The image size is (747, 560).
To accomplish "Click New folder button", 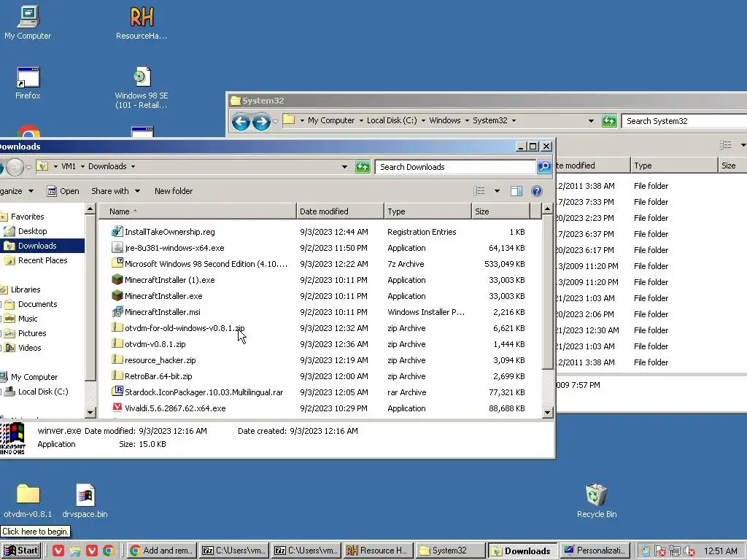I will pyautogui.click(x=174, y=191).
